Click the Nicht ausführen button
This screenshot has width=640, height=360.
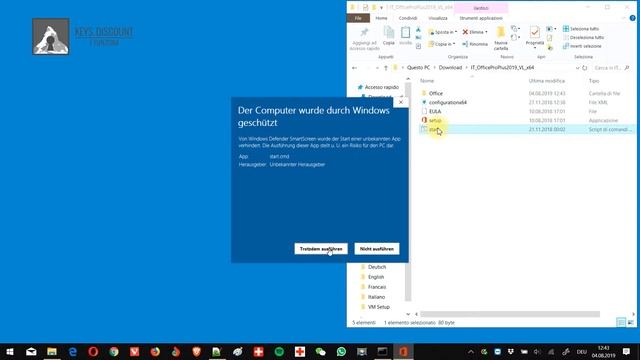(377, 249)
